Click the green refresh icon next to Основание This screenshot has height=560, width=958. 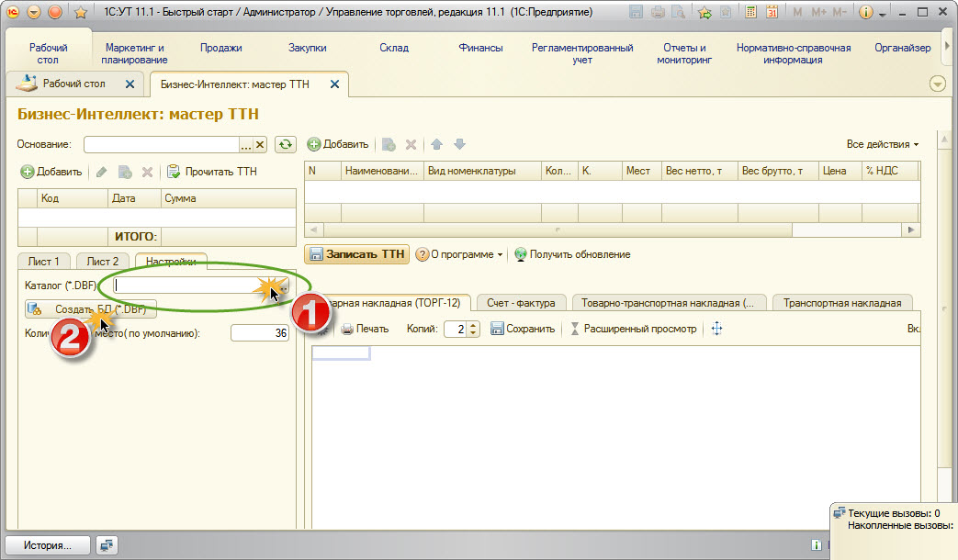(x=286, y=145)
